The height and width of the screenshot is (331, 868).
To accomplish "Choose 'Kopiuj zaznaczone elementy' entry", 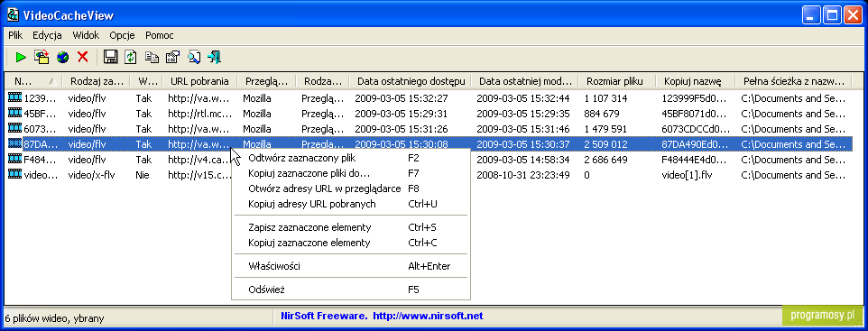I will pyautogui.click(x=350, y=243).
